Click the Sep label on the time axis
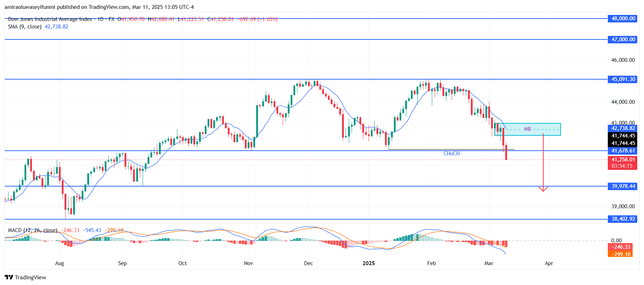The image size is (644, 285). [x=122, y=263]
